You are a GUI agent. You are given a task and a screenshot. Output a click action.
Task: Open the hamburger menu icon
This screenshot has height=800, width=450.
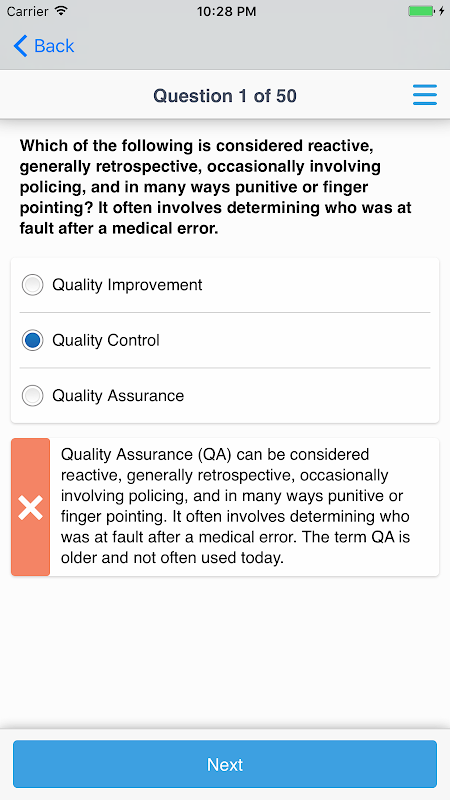(424, 95)
